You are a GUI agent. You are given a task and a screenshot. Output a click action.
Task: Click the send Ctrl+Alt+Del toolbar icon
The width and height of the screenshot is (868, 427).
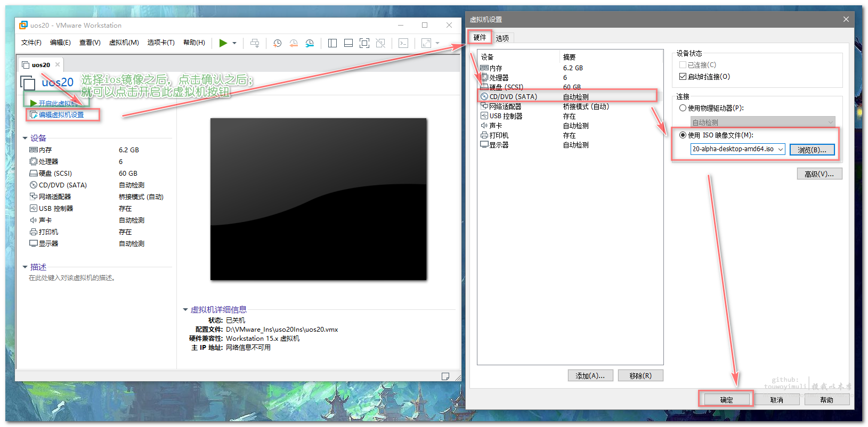255,43
